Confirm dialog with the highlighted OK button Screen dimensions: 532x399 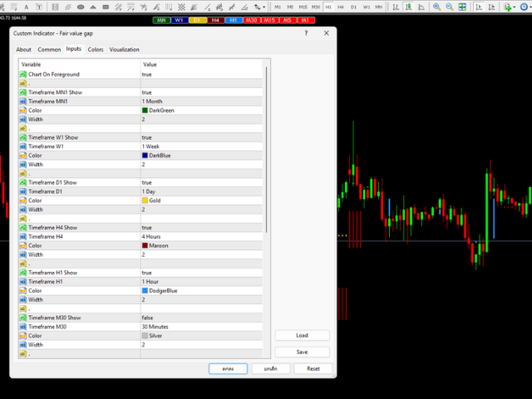tap(228, 369)
